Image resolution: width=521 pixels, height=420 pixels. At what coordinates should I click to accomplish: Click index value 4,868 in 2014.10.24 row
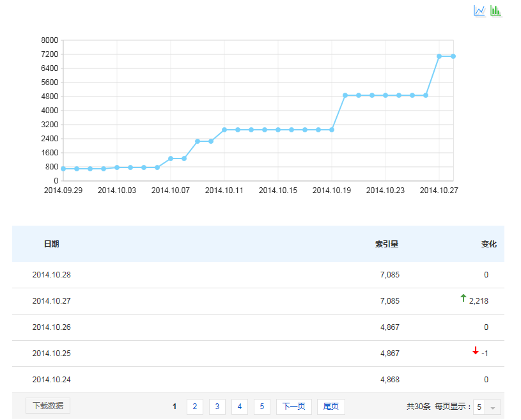[x=390, y=380]
